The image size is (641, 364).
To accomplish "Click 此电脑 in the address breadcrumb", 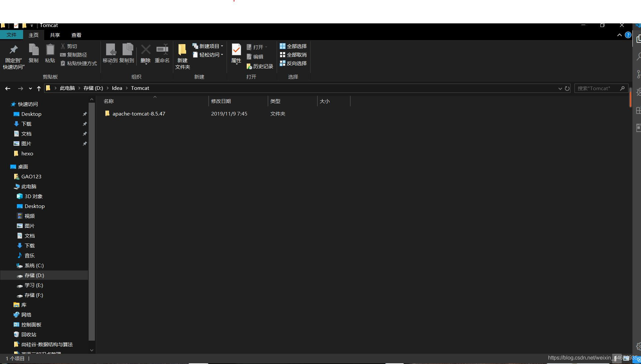I will (67, 88).
